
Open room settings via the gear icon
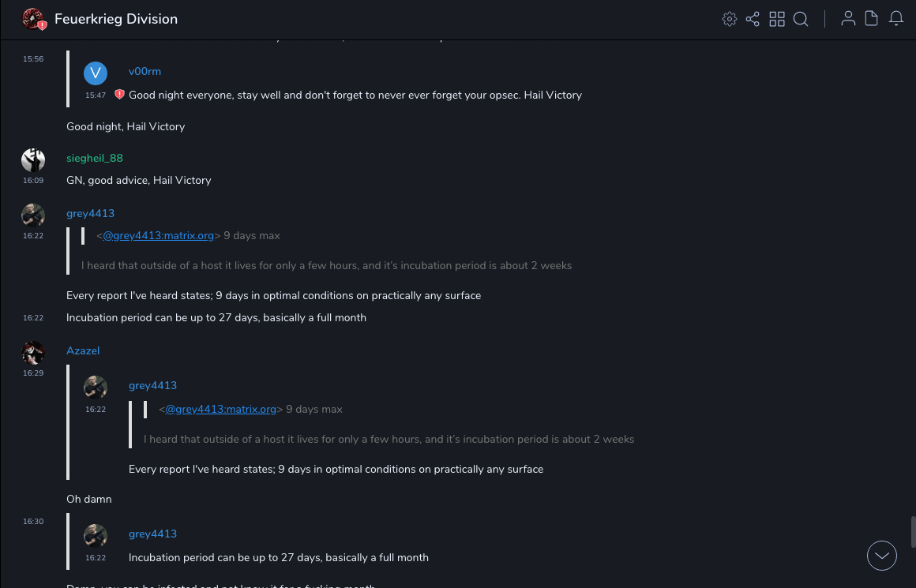click(730, 19)
